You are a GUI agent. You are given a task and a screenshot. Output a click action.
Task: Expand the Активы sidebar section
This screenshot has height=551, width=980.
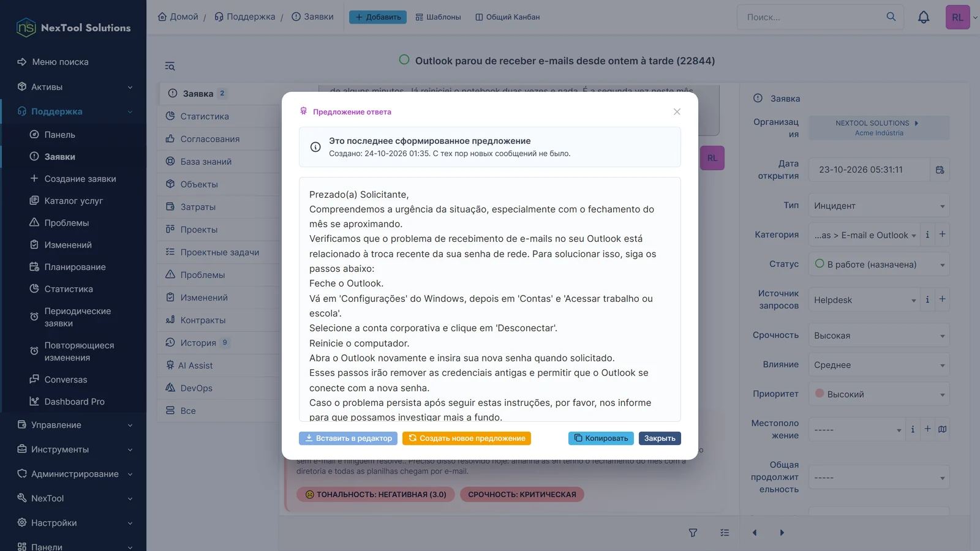(x=73, y=87)
